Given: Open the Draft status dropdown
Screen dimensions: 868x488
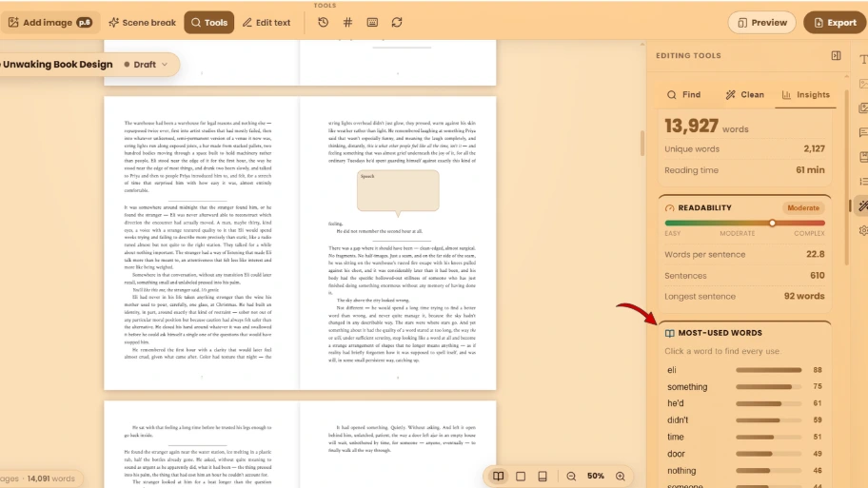Looking at the screenshot, I should click(x=146, y=64).
